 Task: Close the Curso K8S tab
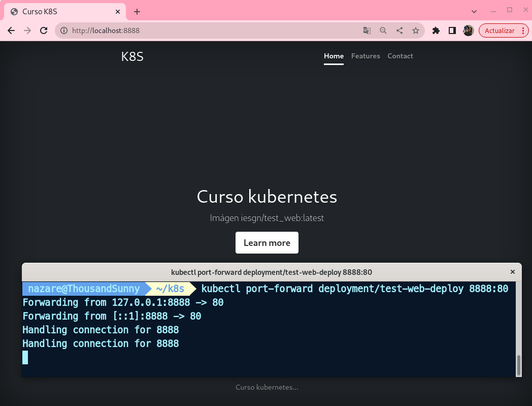point(118,12)
